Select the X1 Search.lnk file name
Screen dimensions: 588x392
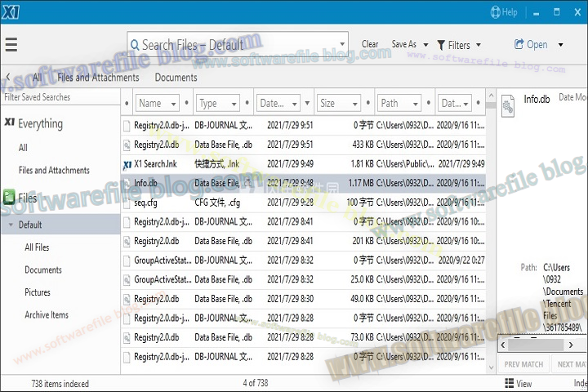(x=155, y=164)
